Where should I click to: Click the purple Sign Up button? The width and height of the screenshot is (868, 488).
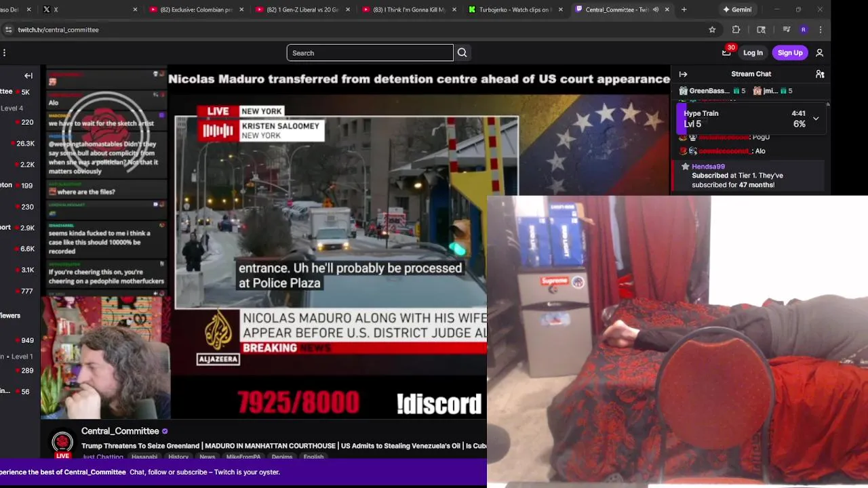(x=790, y=53)
